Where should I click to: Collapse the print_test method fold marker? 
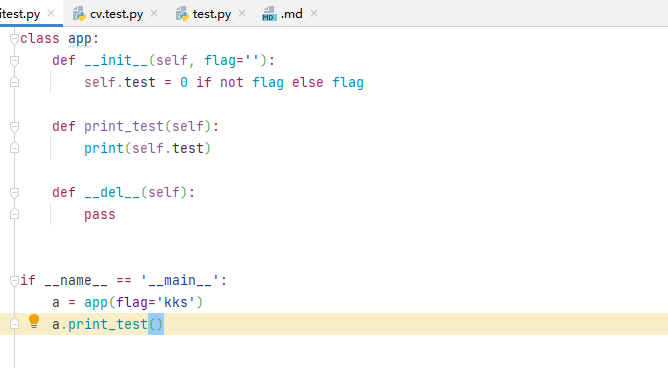pyautogui.click(x=14, y=126)
